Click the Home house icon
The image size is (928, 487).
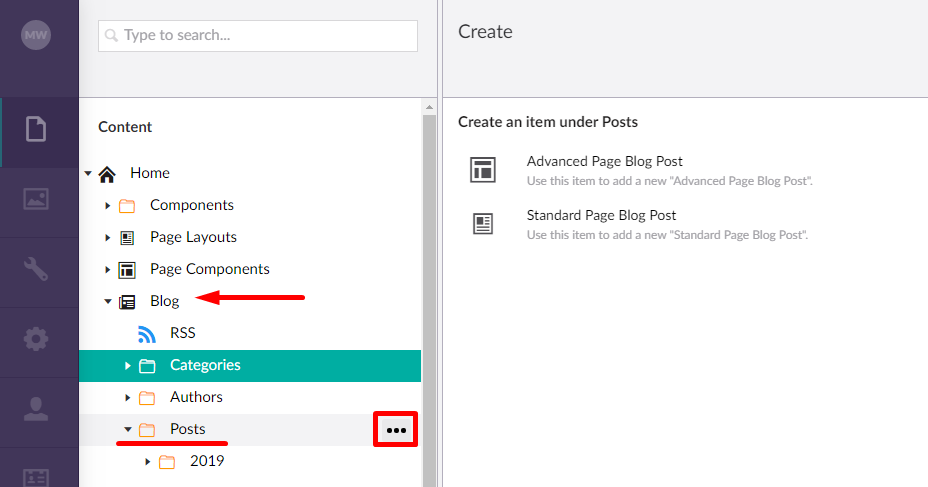tap(107, 174)
